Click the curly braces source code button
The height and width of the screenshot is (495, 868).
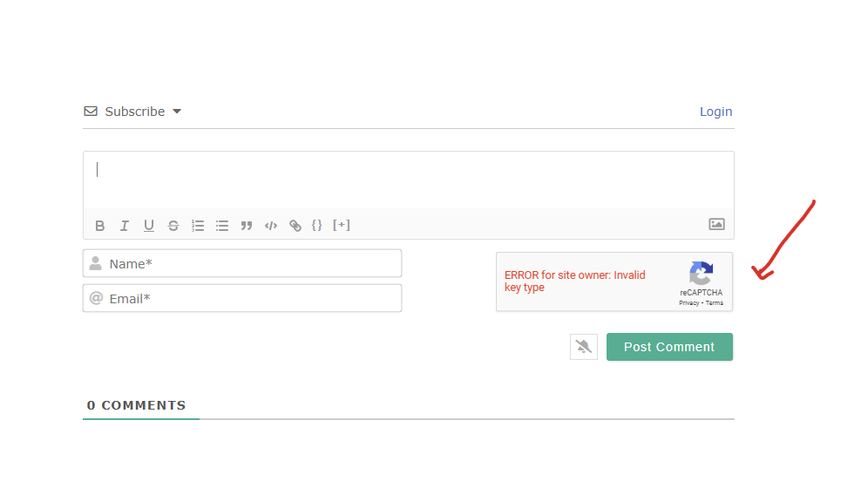point(317,225)
